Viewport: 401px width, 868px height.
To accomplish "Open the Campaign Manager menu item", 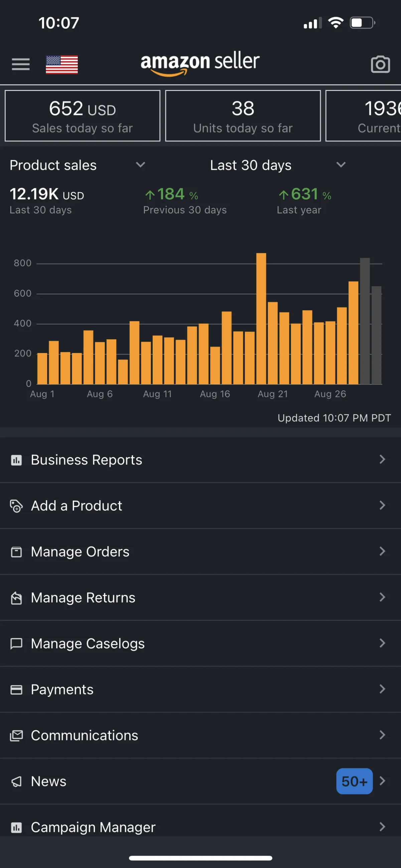I will (x=93, y=827).
